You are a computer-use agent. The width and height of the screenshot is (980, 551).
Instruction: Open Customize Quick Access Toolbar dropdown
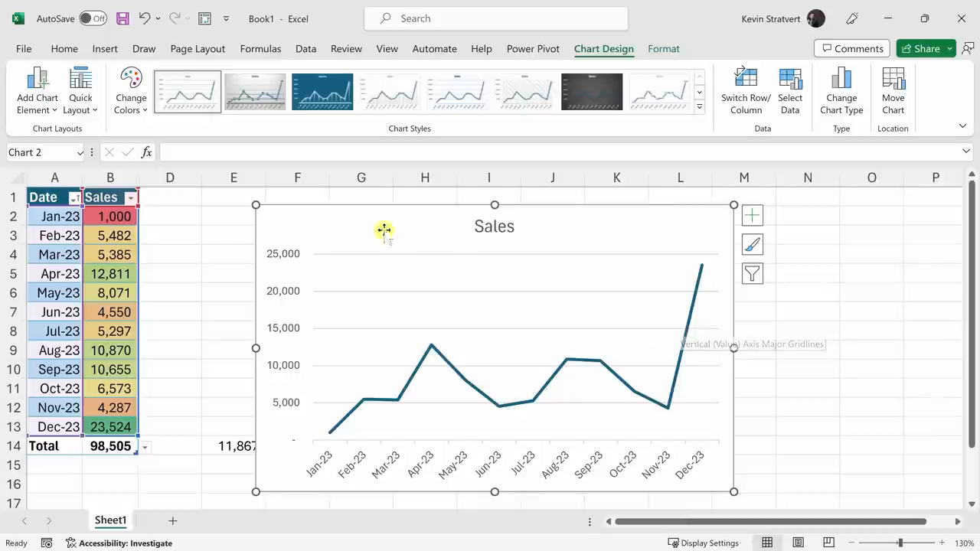tap(226, 18)
